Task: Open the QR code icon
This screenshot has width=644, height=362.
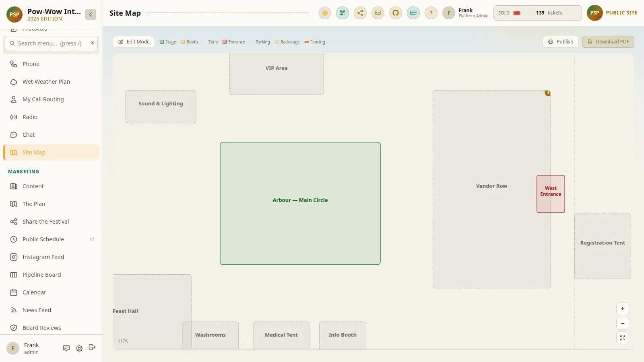Action: click(x=343, y=13)
